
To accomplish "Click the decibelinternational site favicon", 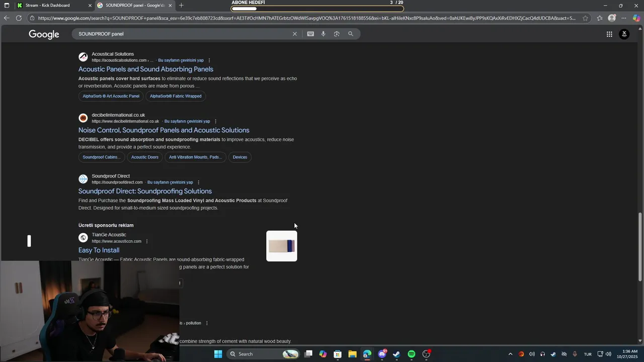I will (83, 118).
